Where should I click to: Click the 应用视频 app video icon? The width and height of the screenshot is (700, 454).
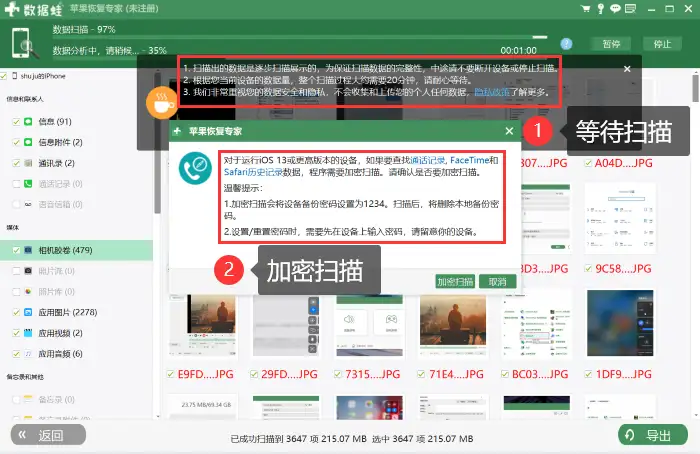pyautogui.click(x=28, y=333)
